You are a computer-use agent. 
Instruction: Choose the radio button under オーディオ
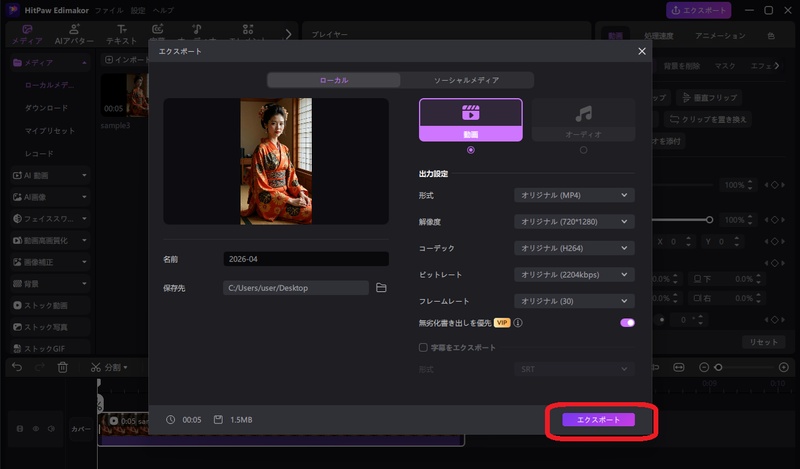pos(583,150)
